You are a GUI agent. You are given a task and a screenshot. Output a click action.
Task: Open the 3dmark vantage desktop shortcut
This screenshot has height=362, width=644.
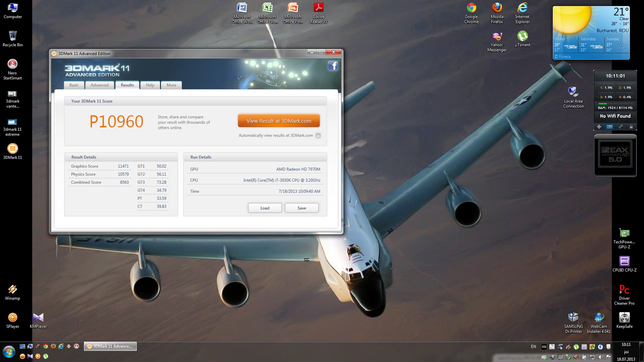[x=12, y=99]
